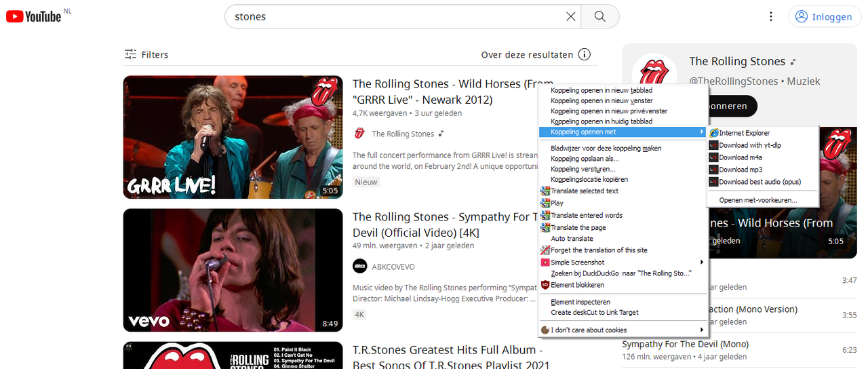The width and height of the screenshot is (868, 369).
Task: Select Download best audio (opus)
Action: (762, 182)
